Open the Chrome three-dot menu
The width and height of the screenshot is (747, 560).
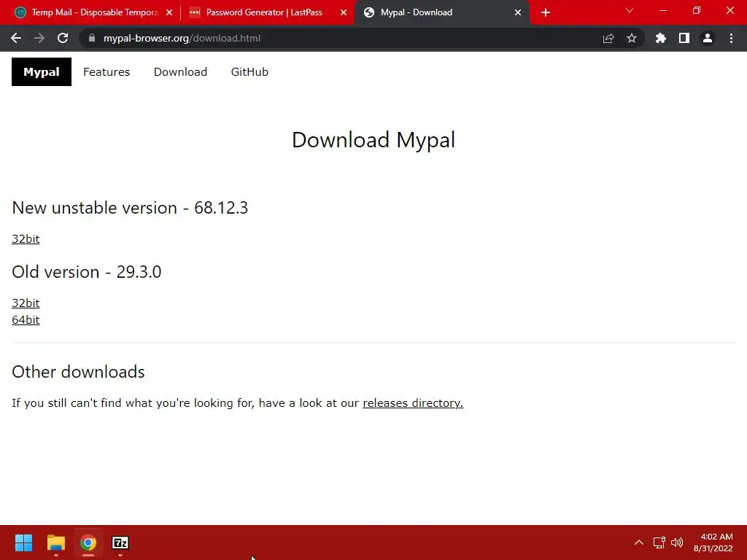click(x=731, y=38)
